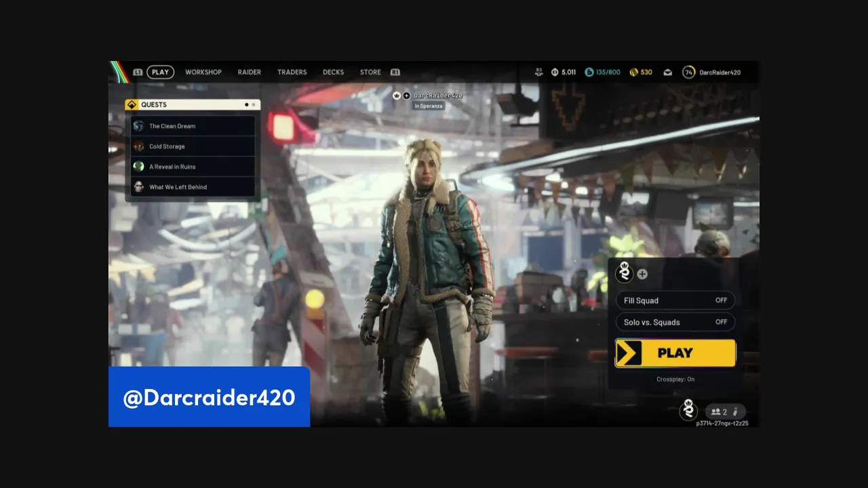Click the 135/800 stash capacity value
This screenshot has height=488, width=868.
click(608, 73)
